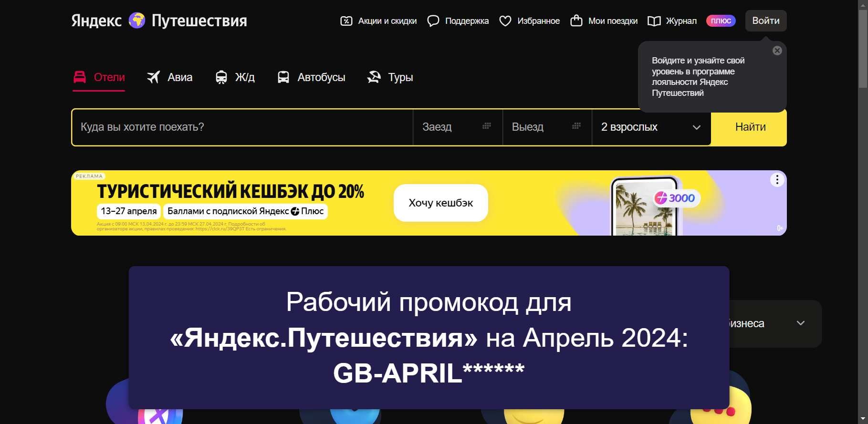This screenshot has width=868, height=424.
Task: Select the Туры tab
Action: [390, 77]
